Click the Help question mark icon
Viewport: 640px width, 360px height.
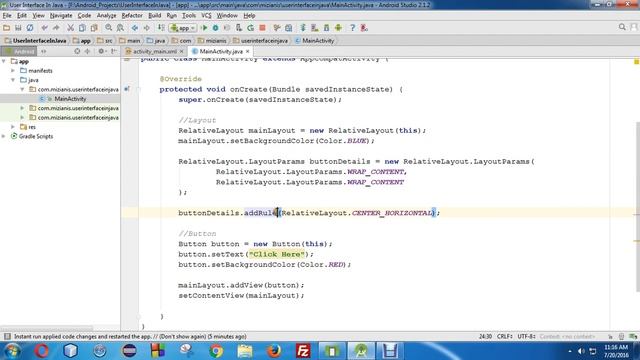[x=352, y=28]
